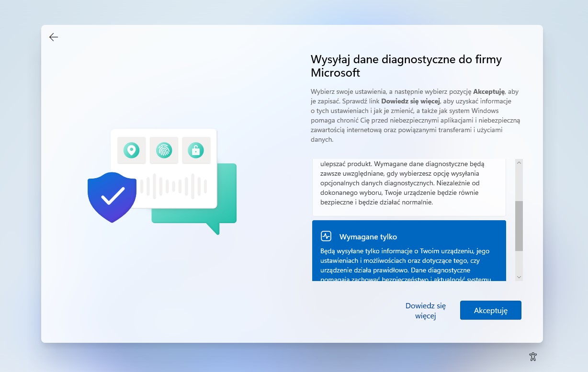Screen dimensions: 588x372
Task: Click the unlocked padlock icon
Action: tap(196, 150)
